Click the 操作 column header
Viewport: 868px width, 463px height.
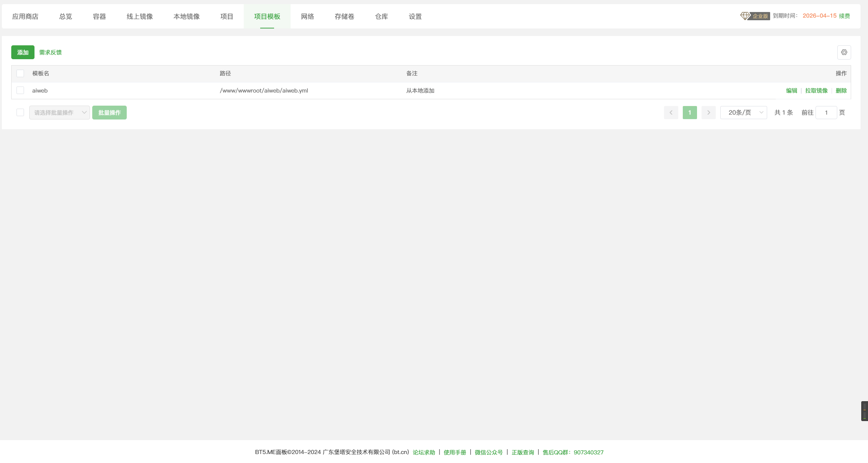click(x=841, y=73)
